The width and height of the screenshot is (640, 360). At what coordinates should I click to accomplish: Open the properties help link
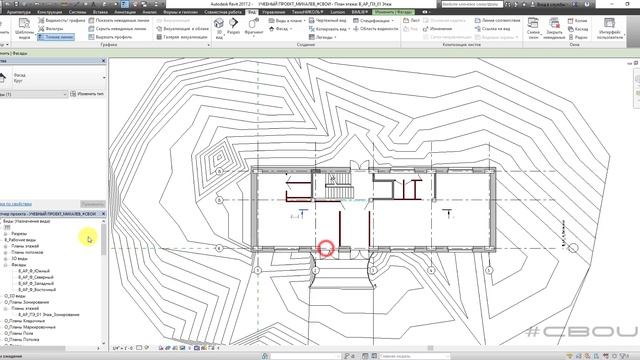(16, 204)
